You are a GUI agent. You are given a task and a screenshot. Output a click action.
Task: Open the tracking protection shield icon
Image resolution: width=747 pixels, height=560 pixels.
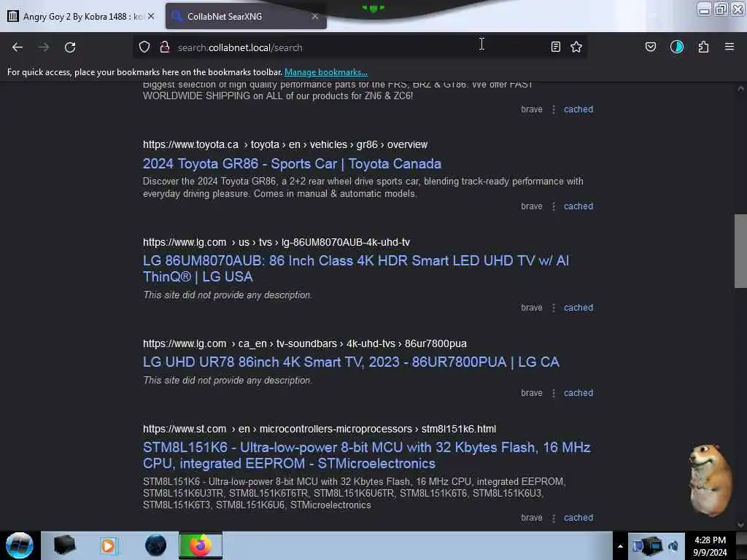point(144,47)
